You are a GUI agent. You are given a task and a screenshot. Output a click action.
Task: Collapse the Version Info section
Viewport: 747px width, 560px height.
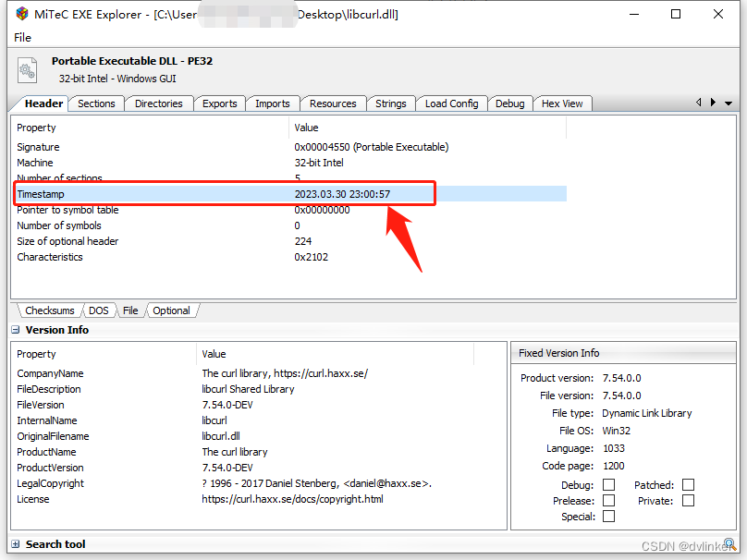point(16,330)
